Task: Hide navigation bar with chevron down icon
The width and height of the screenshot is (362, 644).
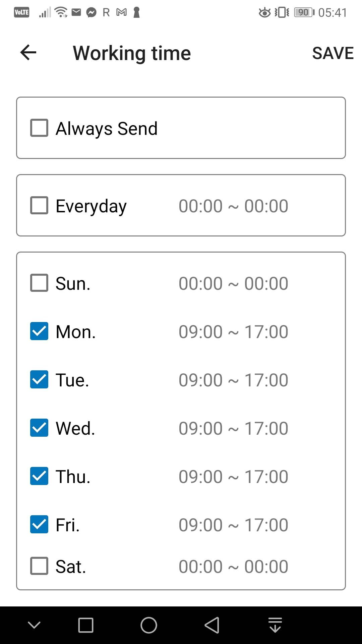Action: click(x=34, y=625)
